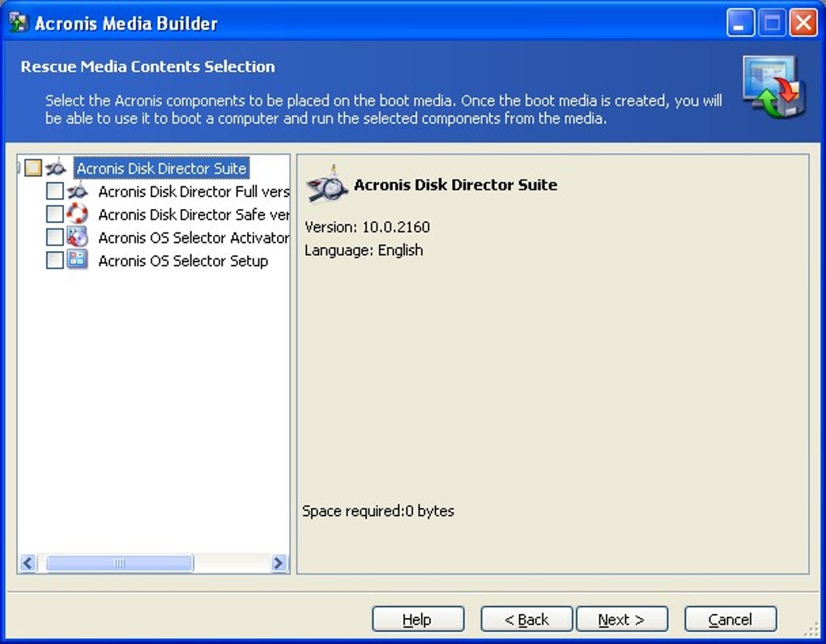
Task: Click the lifebuoy Safe version icon
Action: pyautogui.click(x=78, y=214)
